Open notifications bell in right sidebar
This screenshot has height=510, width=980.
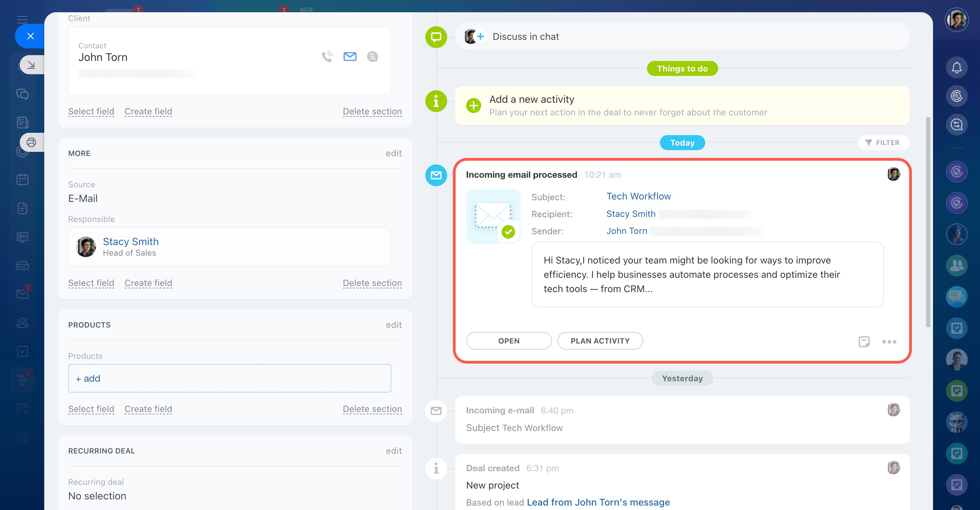957,68
